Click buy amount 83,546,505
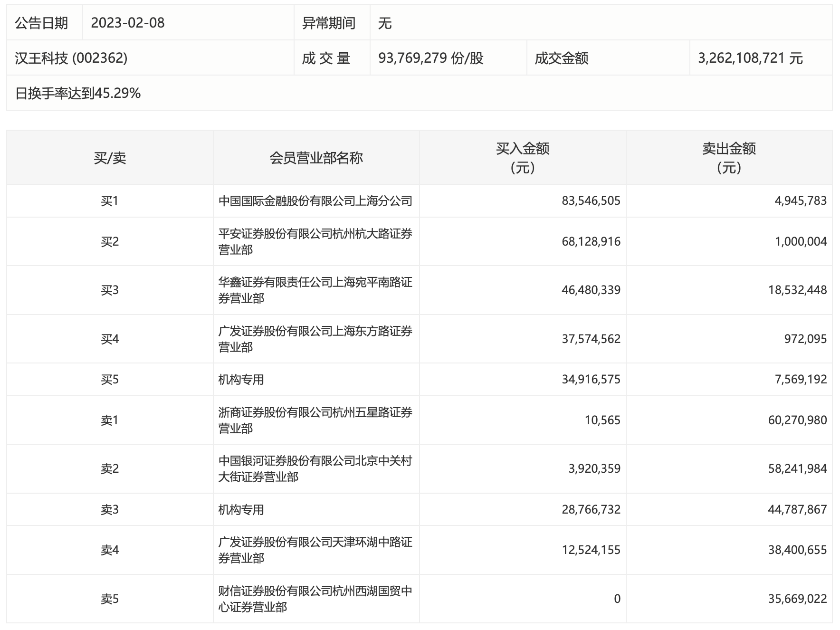 pyautogui.click(x=591, y=201)
